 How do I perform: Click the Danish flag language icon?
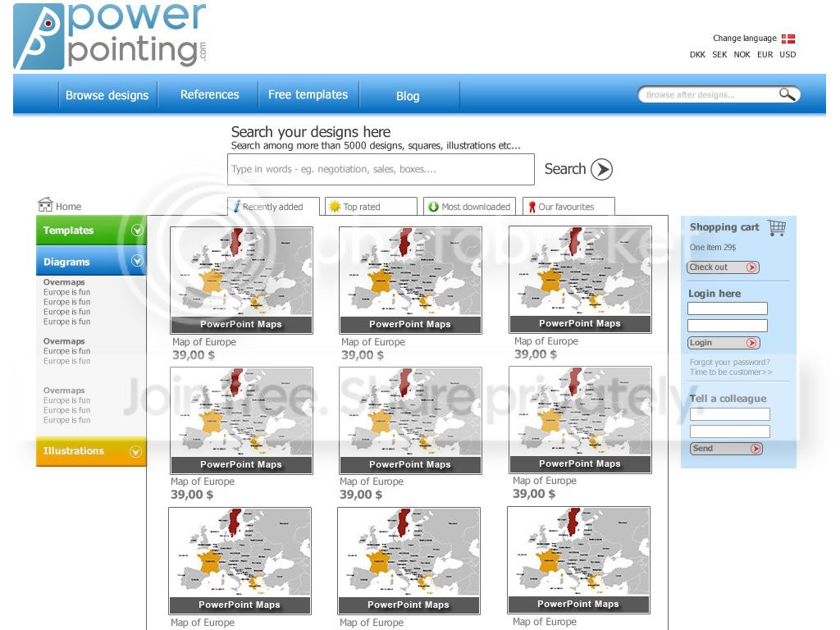tap(788, 39)
